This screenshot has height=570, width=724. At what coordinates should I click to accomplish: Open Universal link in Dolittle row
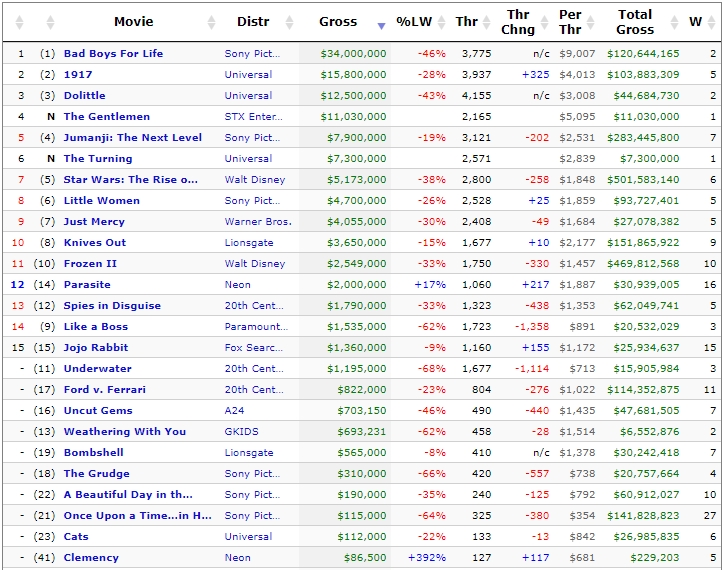pos(248,96)
